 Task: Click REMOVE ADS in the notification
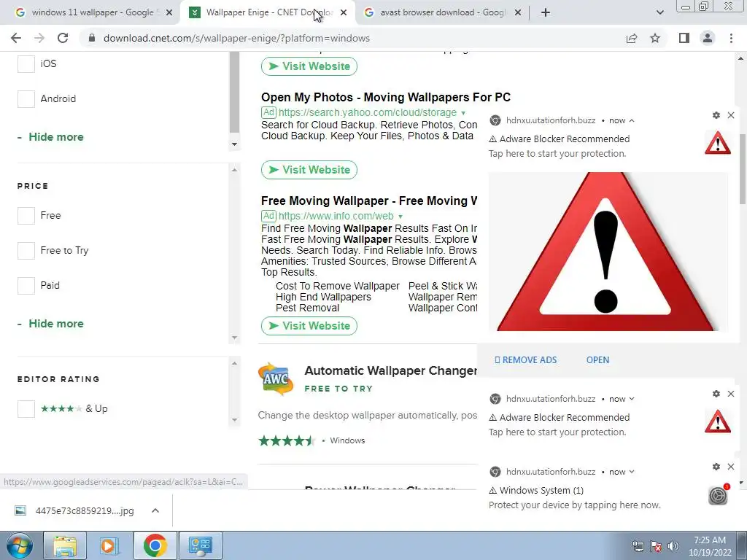tap(525, 360)
